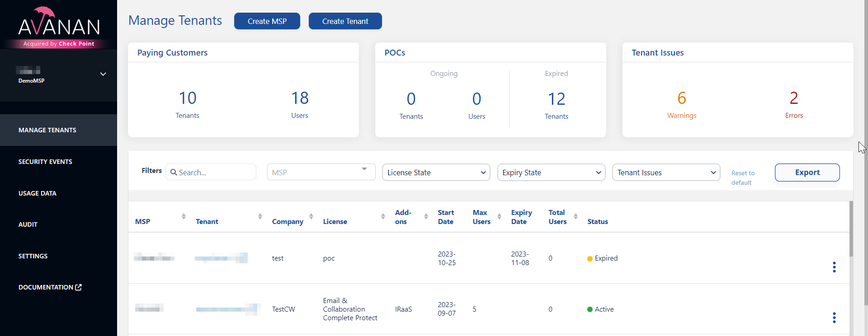Open the Expiry State dropdown
The width and height of the screenshot is (868, 336).
pos(551,173)
